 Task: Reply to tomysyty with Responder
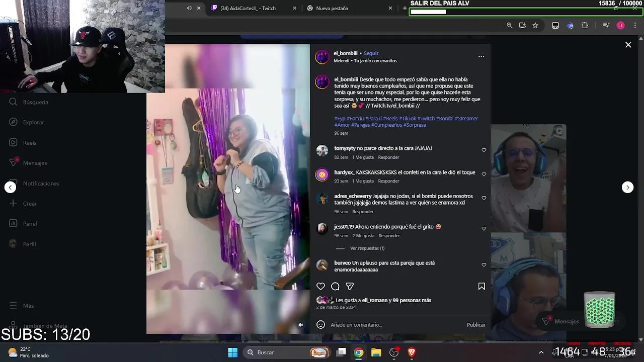coord(388,157)
